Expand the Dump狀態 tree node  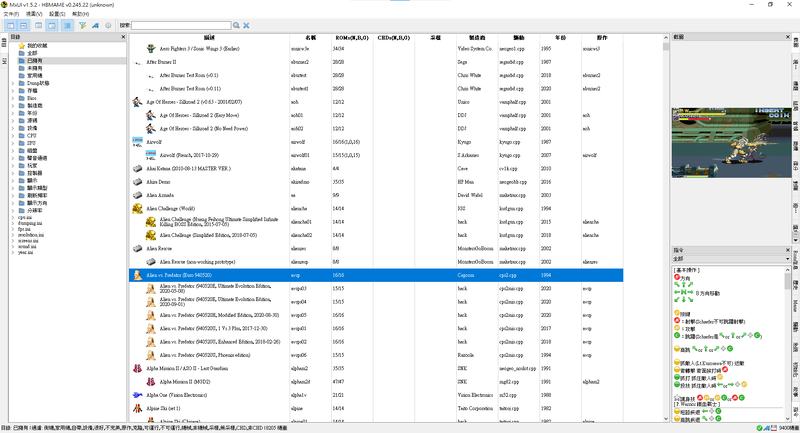tap(13, 83)
